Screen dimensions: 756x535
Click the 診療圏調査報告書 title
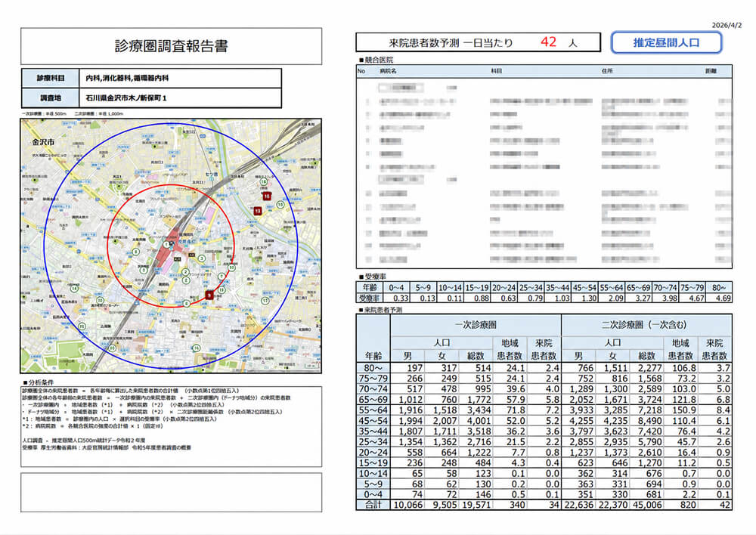(x=171, y=46)
